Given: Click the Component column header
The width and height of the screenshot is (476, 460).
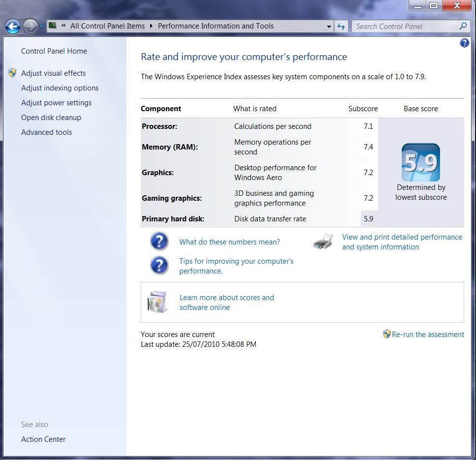Looking at the screenshot, I should click(161, 109).
